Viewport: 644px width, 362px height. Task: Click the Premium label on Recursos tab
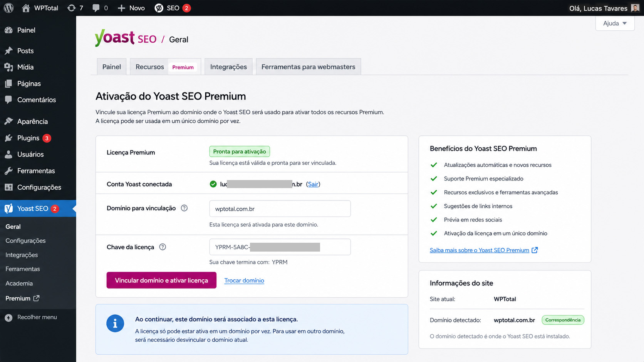183,67
